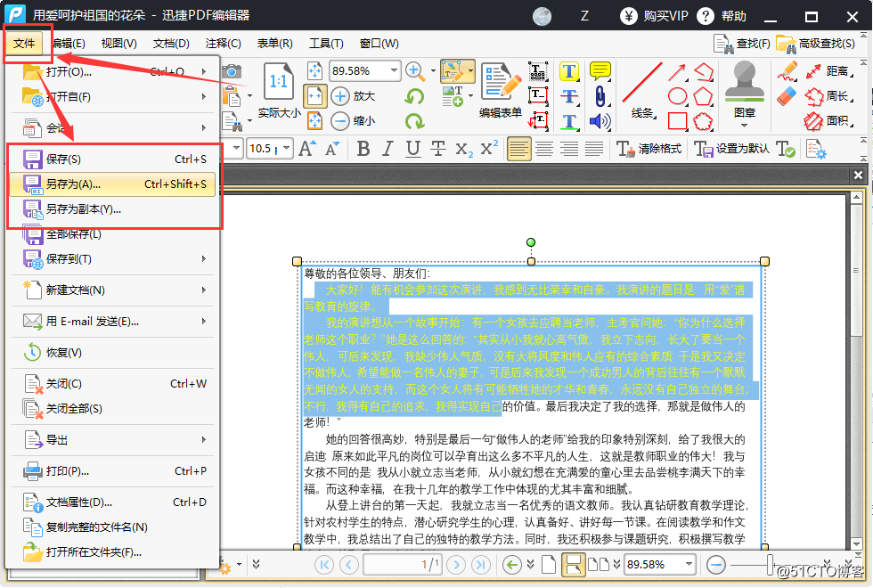The width and height of the screenshot is (873, 588).
Task: Open zoom level 89.58% dropdown in toolbar
Action: click(x=394, y=70)
